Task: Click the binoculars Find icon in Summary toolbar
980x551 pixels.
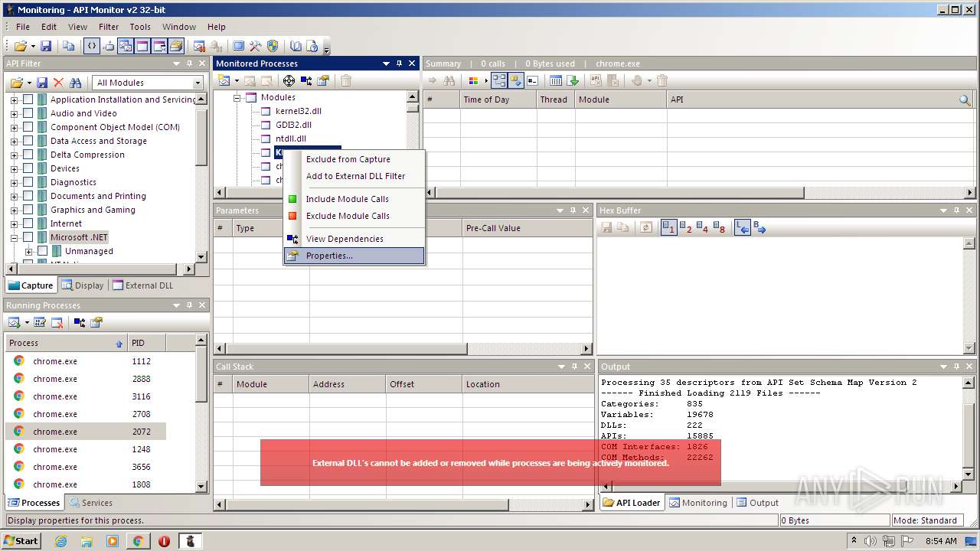Action: click(x=449, y=80)
